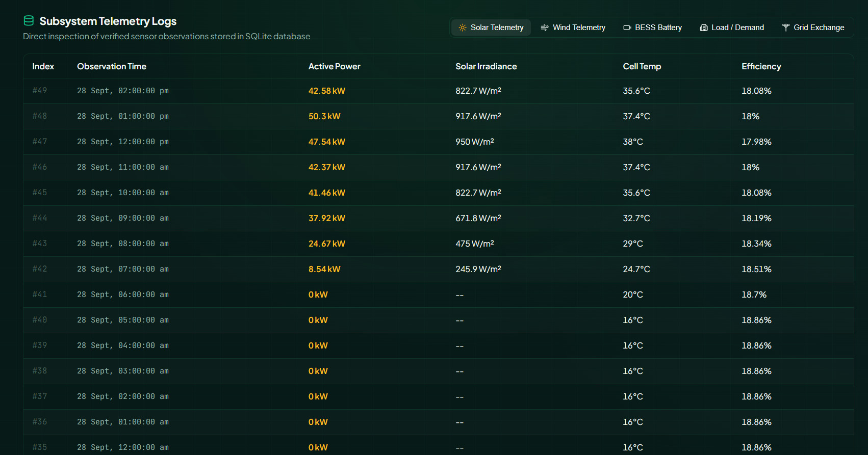Click the Solar Irradiance column header
Screen dimensions: 868x455
click(x=486, y=66)
